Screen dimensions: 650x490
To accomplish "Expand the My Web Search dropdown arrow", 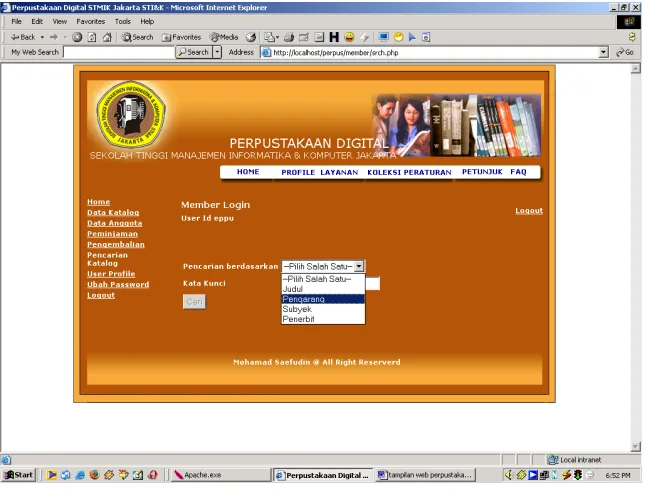I will coord(217,52).
